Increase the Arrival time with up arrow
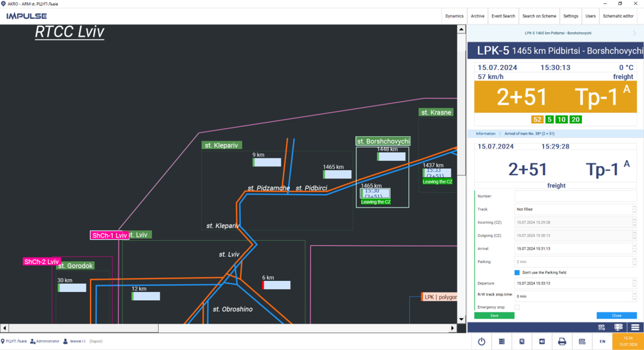 click(634, 247)
